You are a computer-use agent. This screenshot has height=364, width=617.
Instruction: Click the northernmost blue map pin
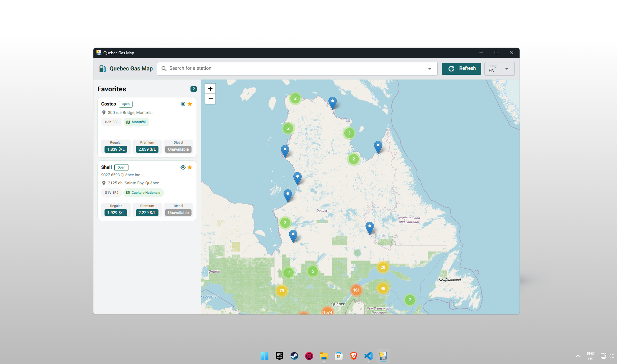pos(332,103)
